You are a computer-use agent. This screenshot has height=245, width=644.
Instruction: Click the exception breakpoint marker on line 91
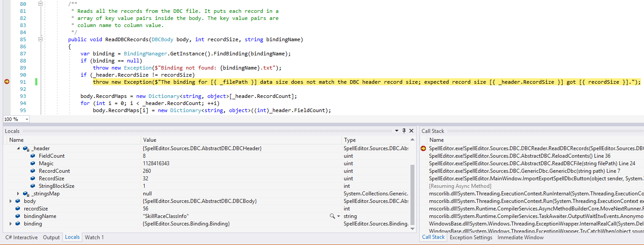7,82
